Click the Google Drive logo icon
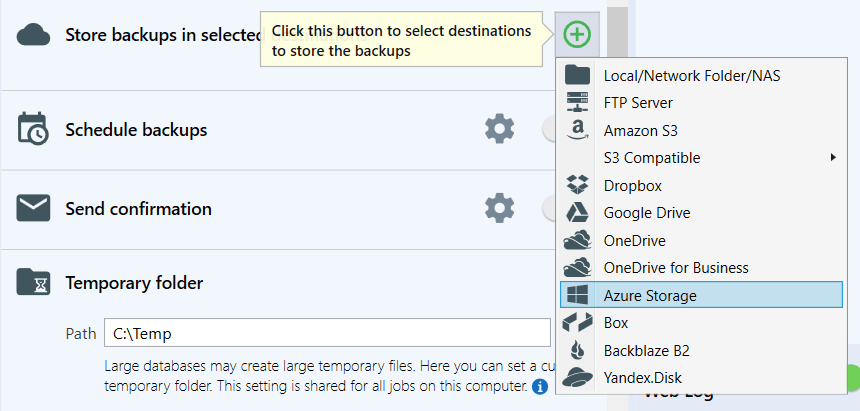Viewport: 860px width, 411px height. [x=577, y=212]
